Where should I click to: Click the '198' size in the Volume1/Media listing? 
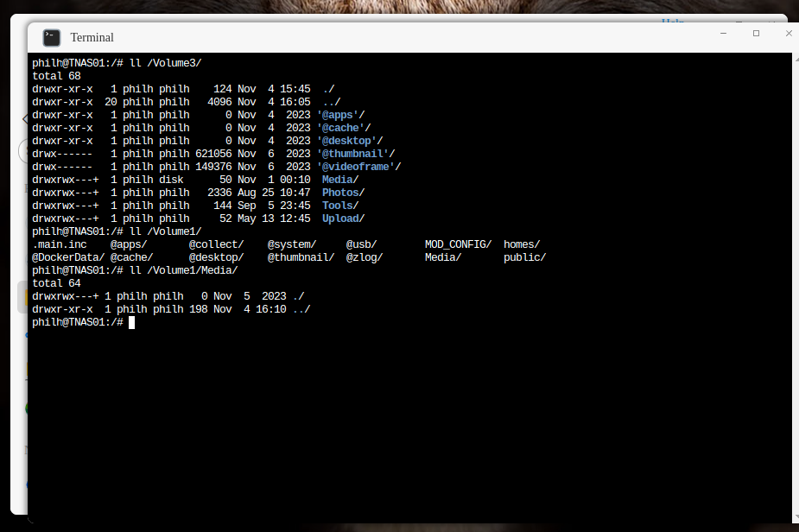click(x=198, y=309)
